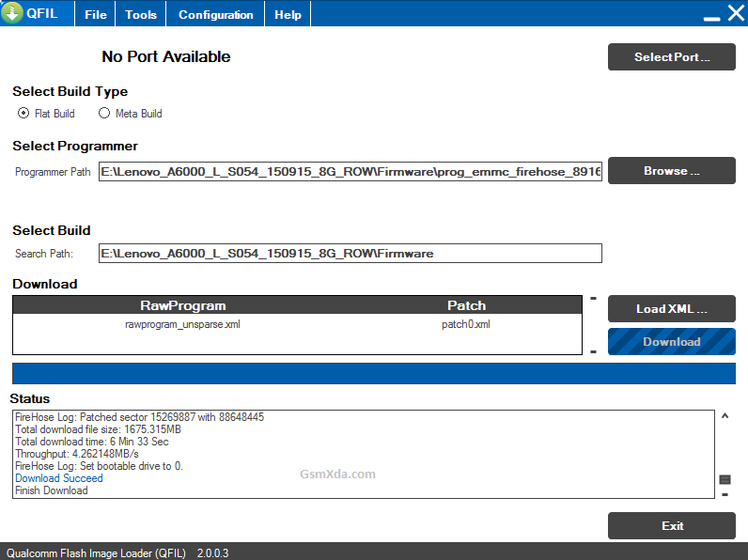Screen dimensions: 748x560
Task: Close the QFIL window
Action: coord(736,13)
